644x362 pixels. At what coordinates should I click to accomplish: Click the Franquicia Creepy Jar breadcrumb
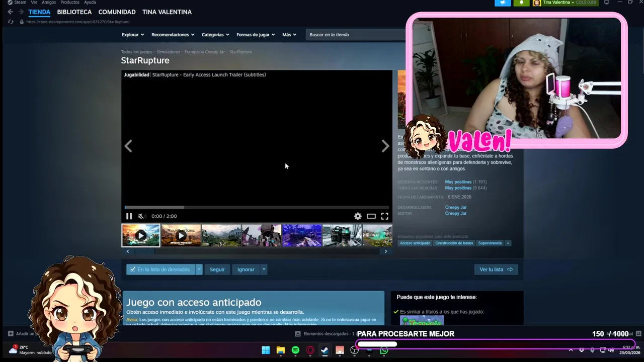pos(205,52)
